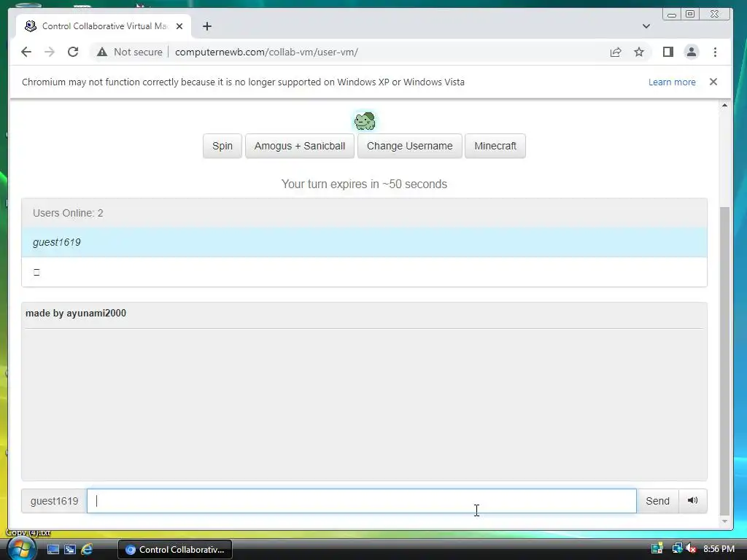Go back with the browser back arrow
The image size is (747, 560).
click(26, 52)
